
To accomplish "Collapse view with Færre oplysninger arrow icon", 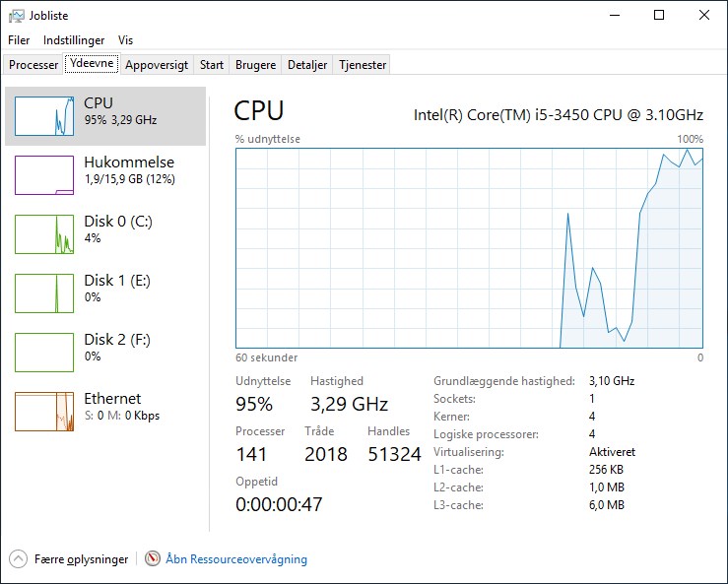I will click(x=18, y=559).
